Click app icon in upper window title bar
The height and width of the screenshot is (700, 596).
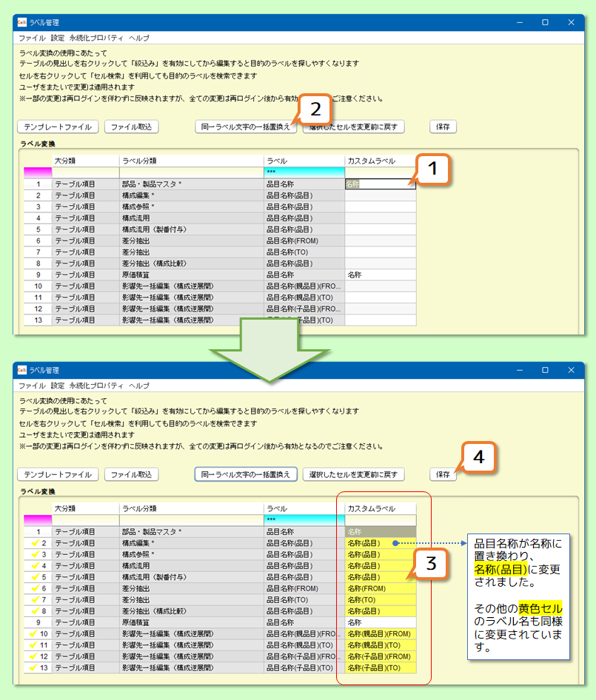(x=22, y=22)
